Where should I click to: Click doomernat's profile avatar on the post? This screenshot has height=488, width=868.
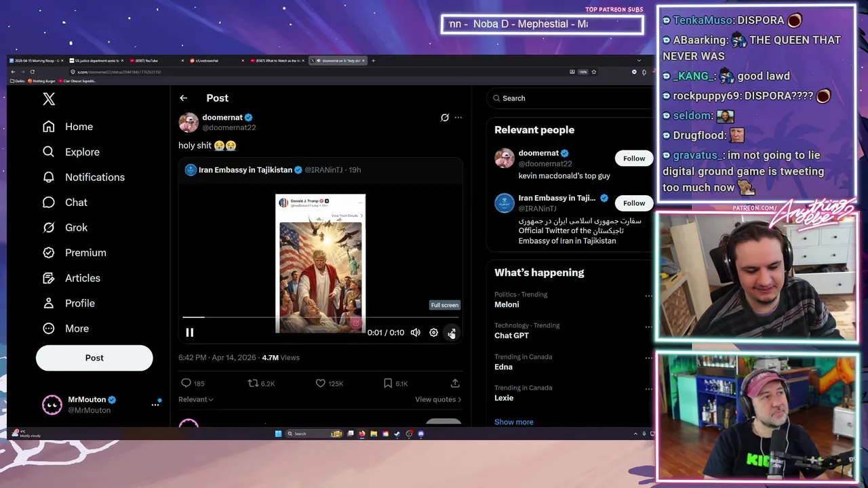click(x=189, y=122)
